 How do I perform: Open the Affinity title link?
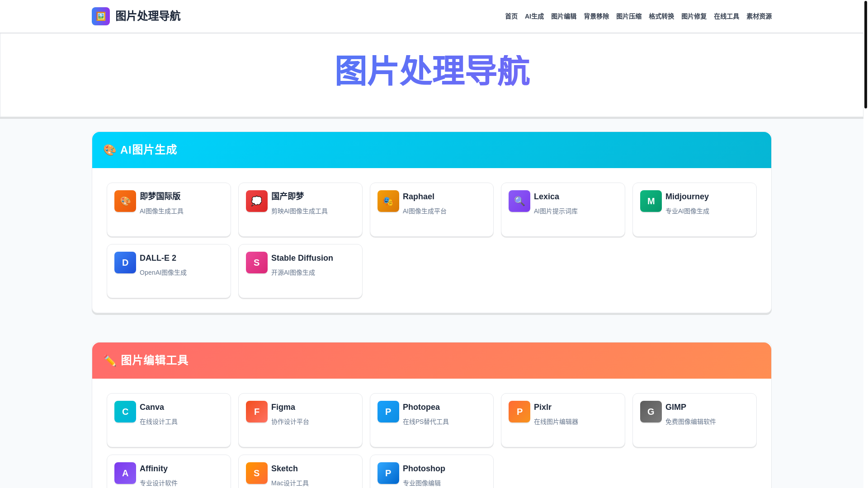coord(154,469)
